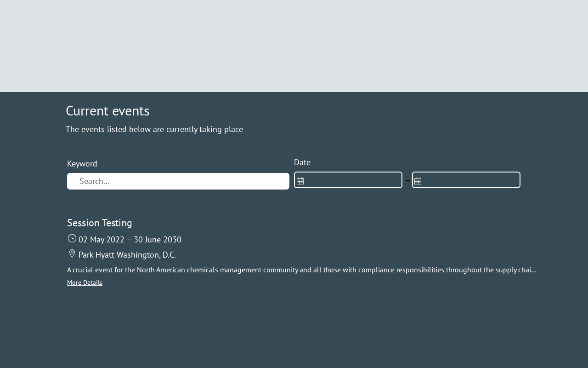Open the Session Testing event title
Viewport: 588px width, 368px height.
tap(100, 223)
